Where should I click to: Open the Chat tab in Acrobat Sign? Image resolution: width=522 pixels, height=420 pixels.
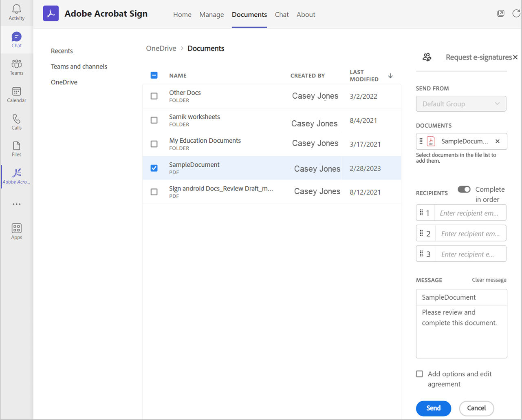pos(282,14)
